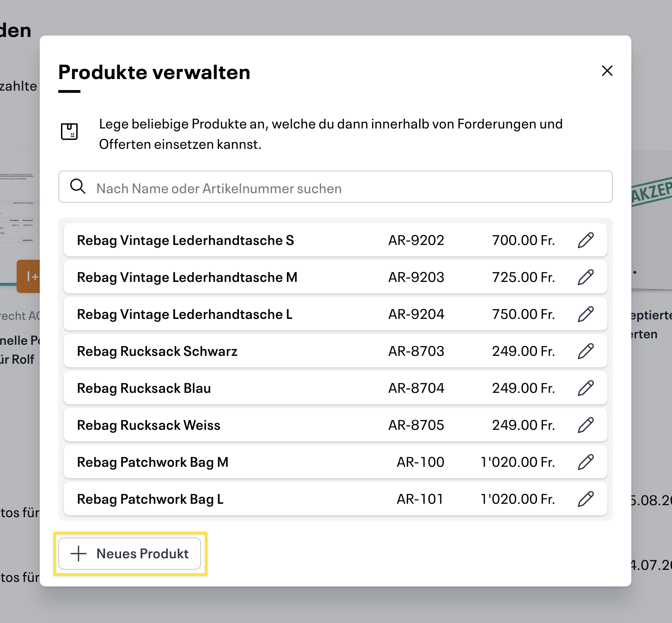
Task: Select the Rebag Rucksack Schwarz product row
Action: click(231, 351)
